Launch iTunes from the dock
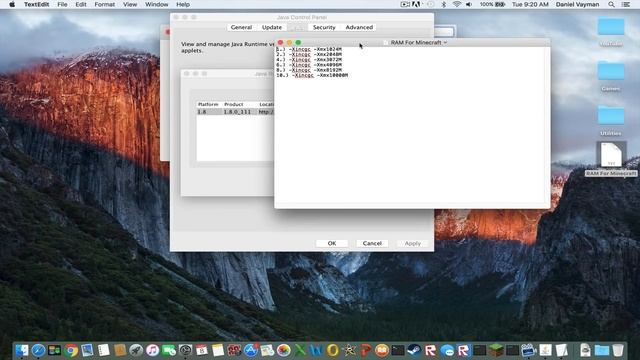 [x=152, y=350]
